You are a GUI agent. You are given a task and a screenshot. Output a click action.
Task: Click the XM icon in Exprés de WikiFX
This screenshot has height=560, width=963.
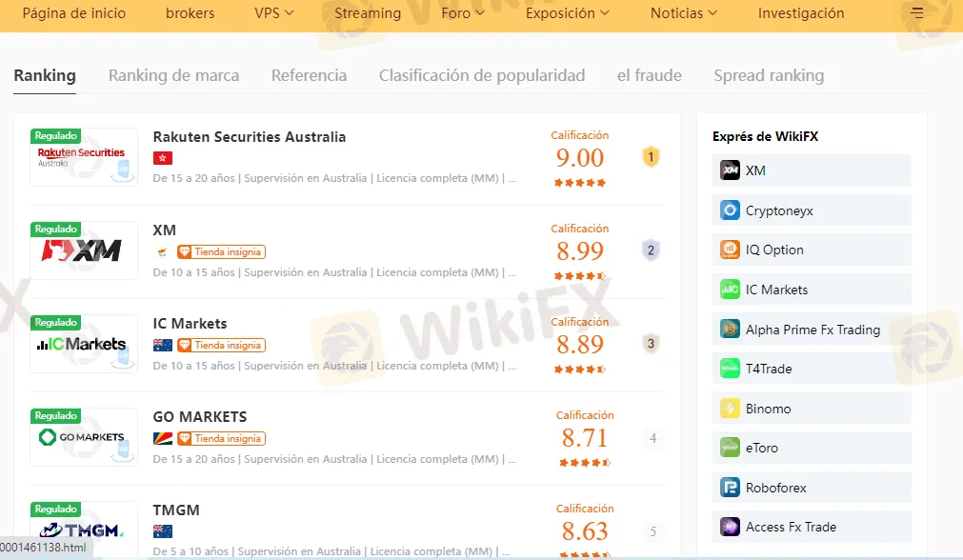click(730, 170)
